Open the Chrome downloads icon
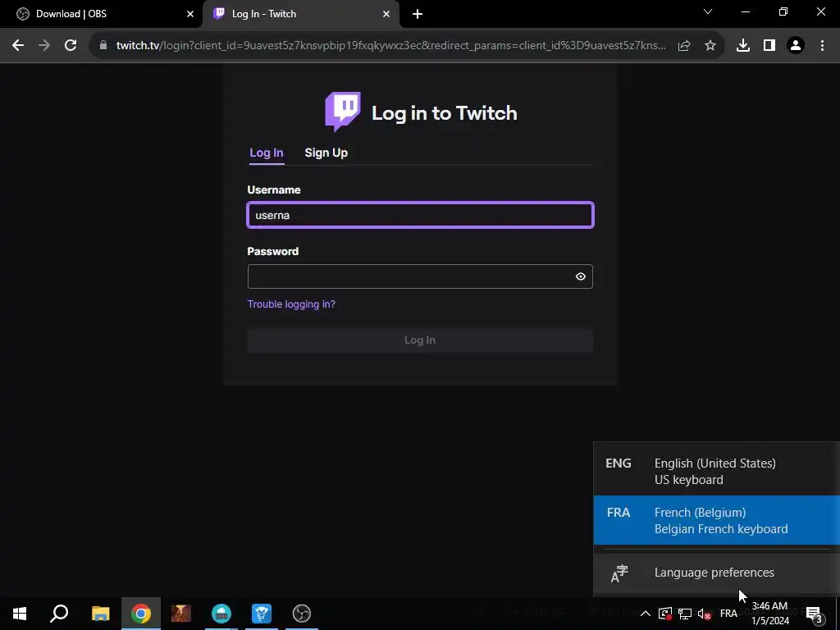 [x=743, y=46]
